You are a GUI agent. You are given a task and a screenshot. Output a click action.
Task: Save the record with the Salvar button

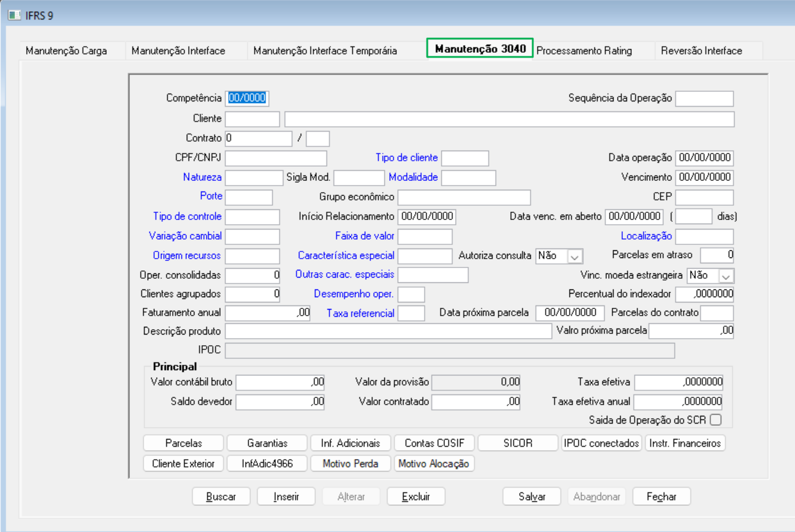pos(532,496)
